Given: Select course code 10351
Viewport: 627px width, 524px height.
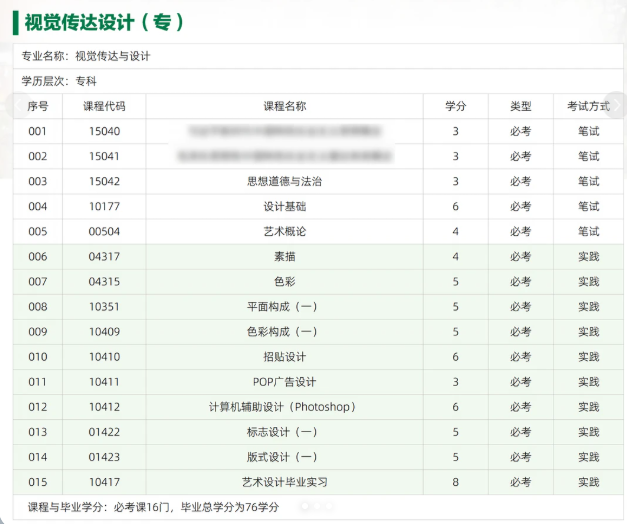Looking at the screenshot, I should click(104, 307).
